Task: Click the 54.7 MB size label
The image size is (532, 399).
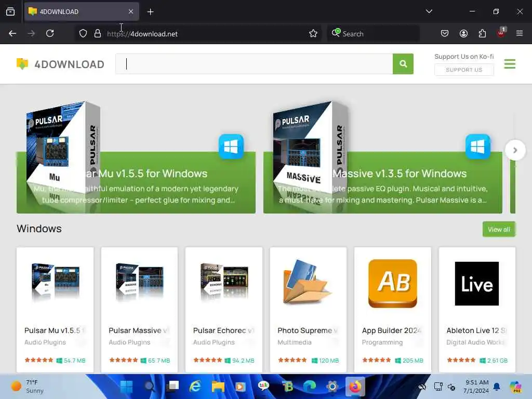Action: pyautogui.click(x=74, y=361)
